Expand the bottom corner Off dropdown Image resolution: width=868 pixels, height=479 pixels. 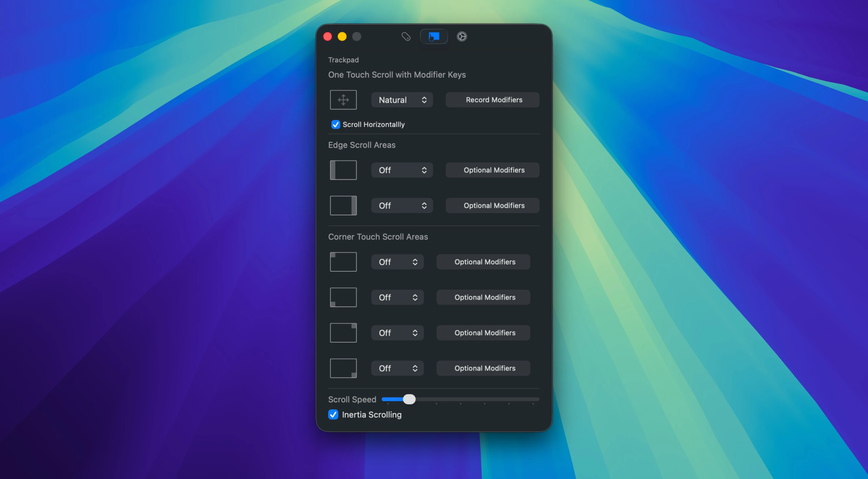(397, 368)
